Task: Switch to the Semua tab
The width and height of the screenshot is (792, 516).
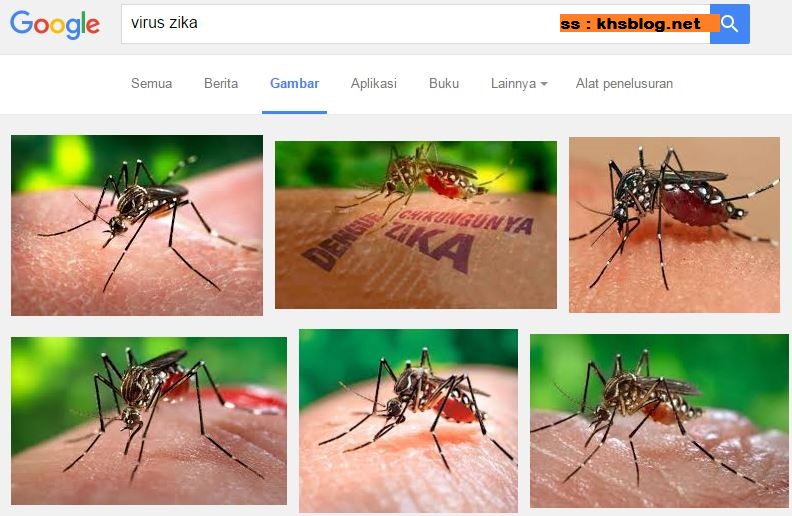Action: click(152, 83)
